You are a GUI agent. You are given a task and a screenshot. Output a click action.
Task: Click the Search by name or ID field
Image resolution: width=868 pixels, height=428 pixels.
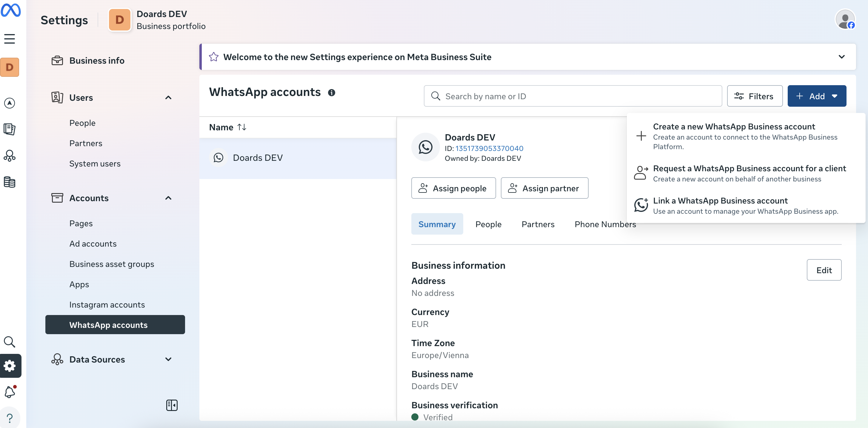[x=573, y=96]
